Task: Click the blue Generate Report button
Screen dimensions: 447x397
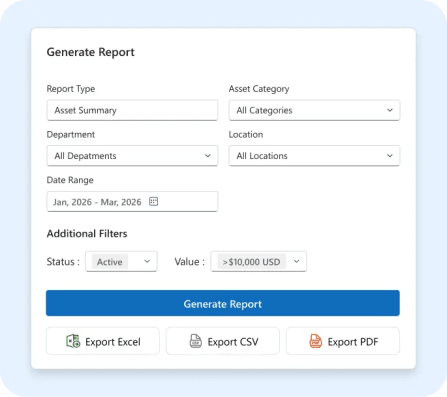Action: [223, 303]
